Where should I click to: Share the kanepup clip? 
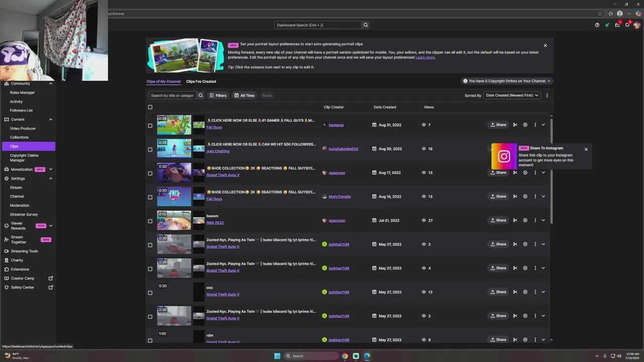click(498, 125)
